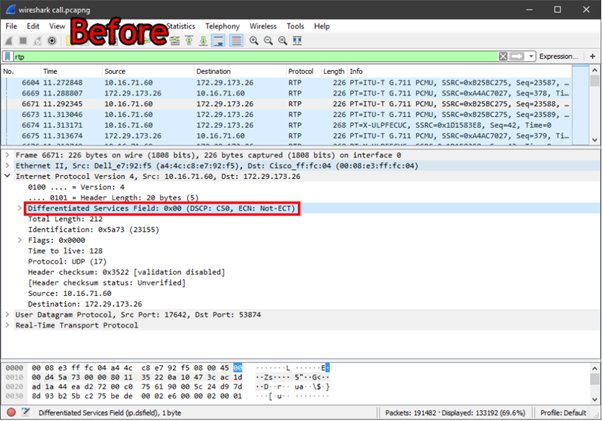Jump to the last packet
602x421 pixels.
click(x=203, y=41)
